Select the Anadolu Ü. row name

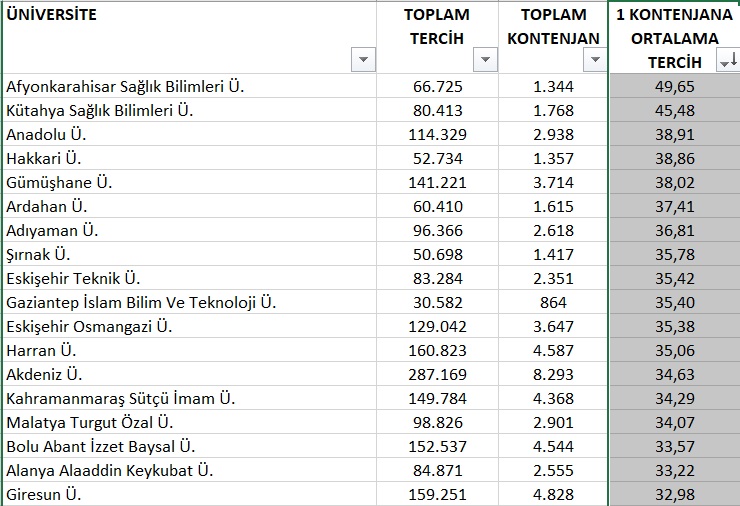(190, 134)
